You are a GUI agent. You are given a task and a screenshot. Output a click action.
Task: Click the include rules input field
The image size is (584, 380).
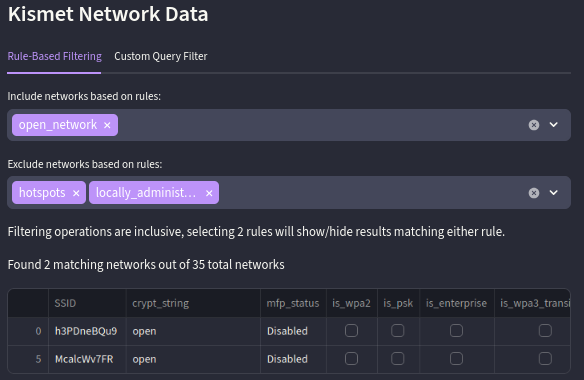coord(289,125)
